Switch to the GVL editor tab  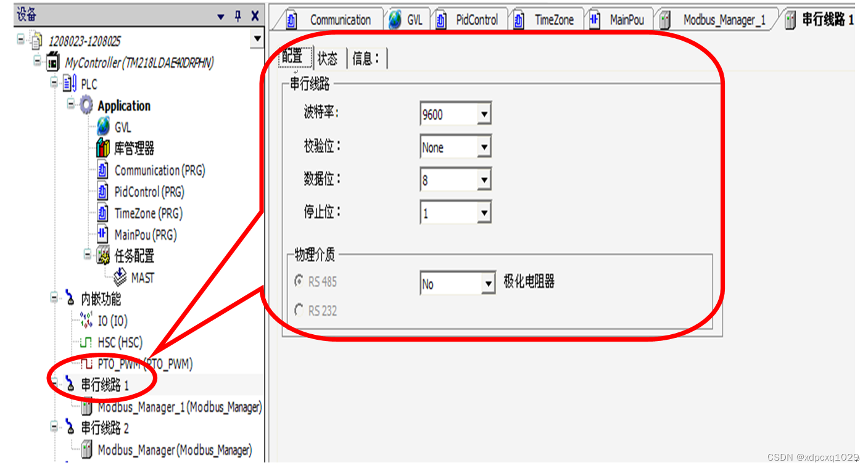(407, 20)
